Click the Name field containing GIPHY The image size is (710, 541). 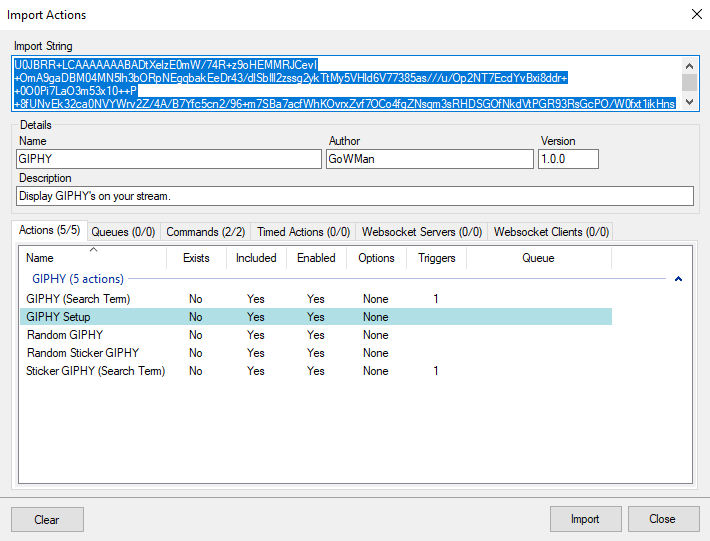point(169,159)
